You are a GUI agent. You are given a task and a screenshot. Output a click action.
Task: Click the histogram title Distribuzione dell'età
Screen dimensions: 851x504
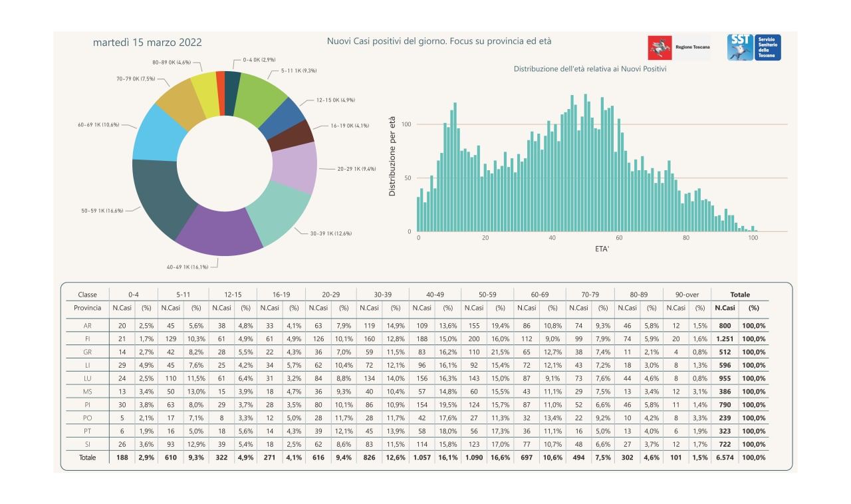point(590,68)
